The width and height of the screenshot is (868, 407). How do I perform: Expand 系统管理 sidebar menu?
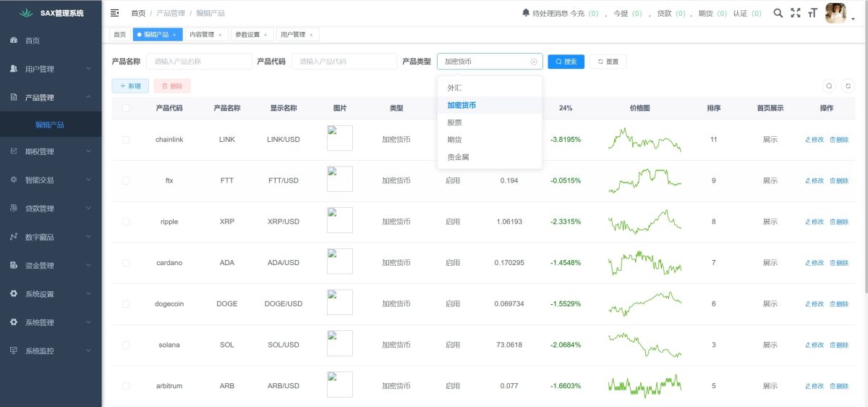[51, 322]
